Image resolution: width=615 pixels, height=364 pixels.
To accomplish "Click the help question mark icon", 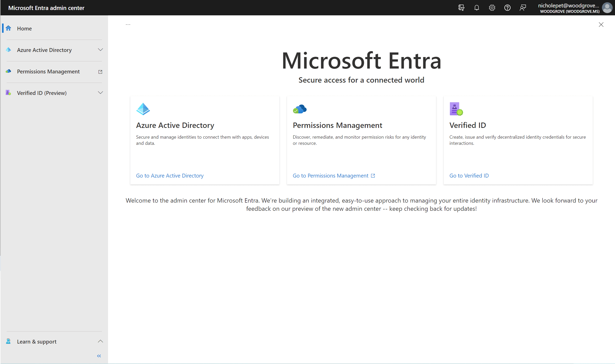I will click(507, 8).
